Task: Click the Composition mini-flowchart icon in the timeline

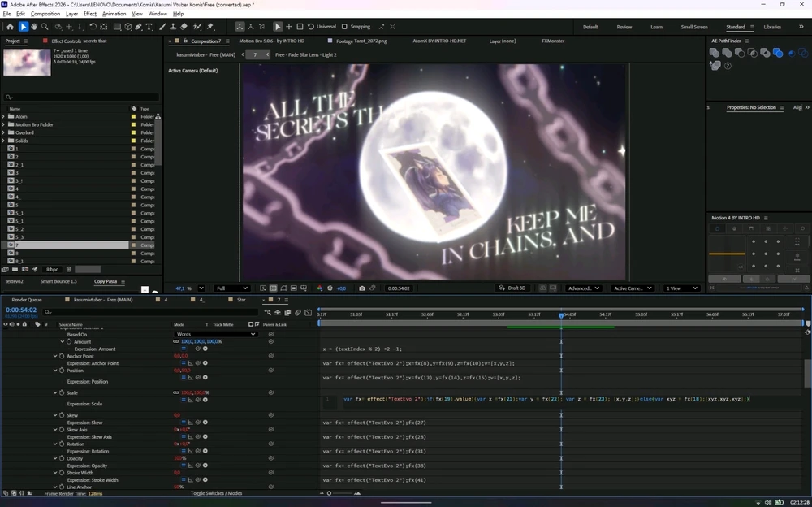Action: point(267,313)
